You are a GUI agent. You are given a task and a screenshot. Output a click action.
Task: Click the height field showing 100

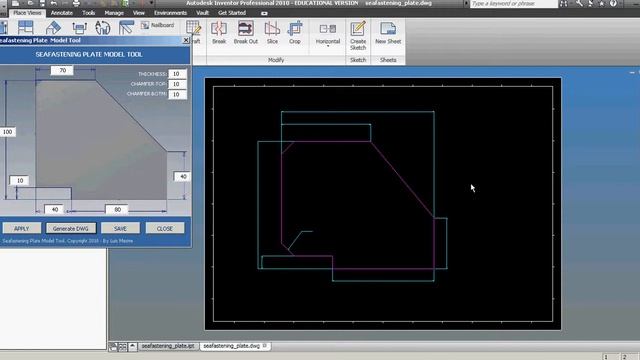[x=8, y=132]
